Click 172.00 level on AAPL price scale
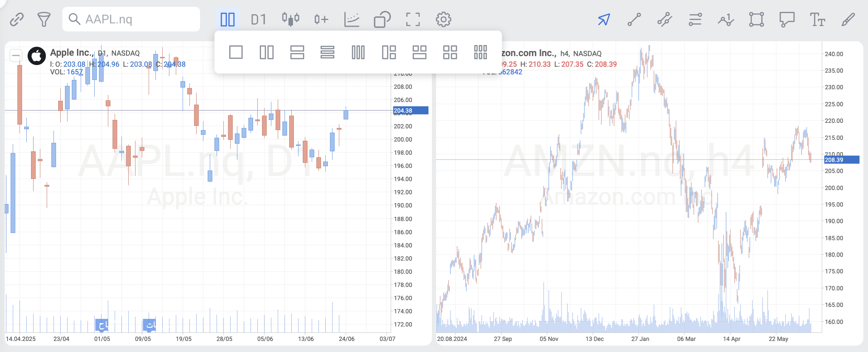This screenshot has height=352, width=868. click(403, 324)
